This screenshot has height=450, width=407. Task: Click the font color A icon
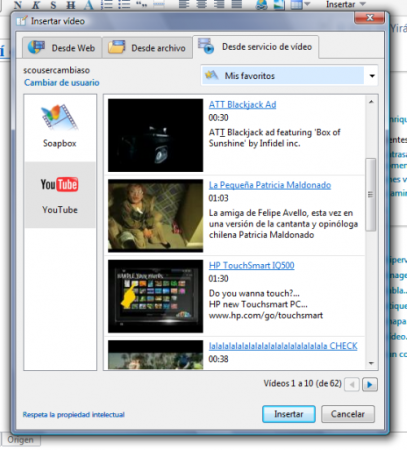88,5
